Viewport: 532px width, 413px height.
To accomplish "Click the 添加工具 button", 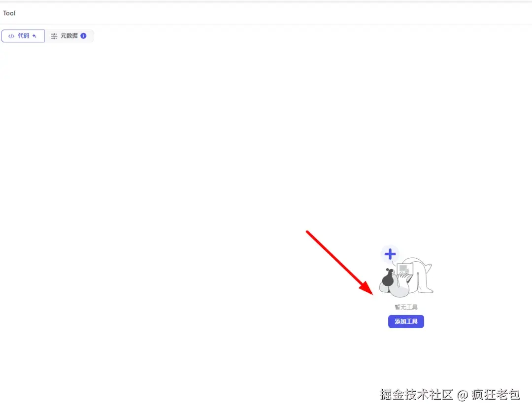I will (406, 321).
